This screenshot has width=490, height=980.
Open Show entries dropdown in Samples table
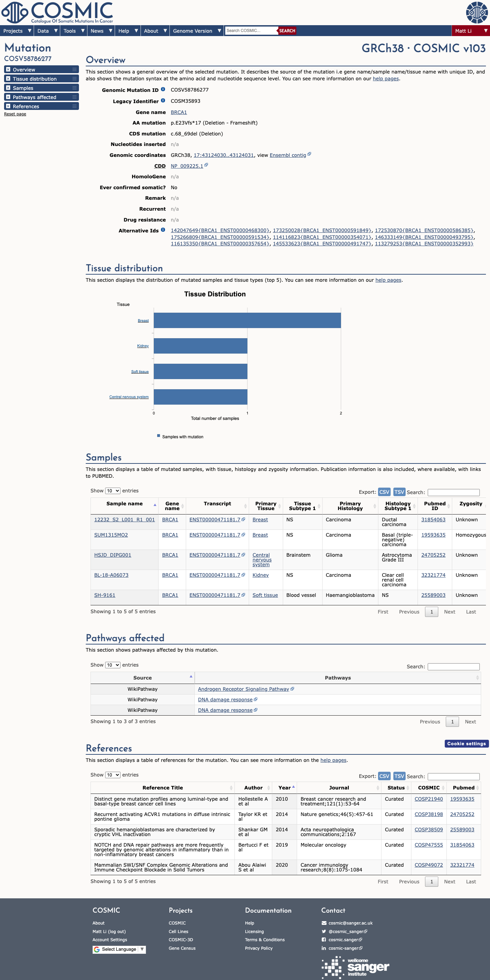click(x=113, y=491)
